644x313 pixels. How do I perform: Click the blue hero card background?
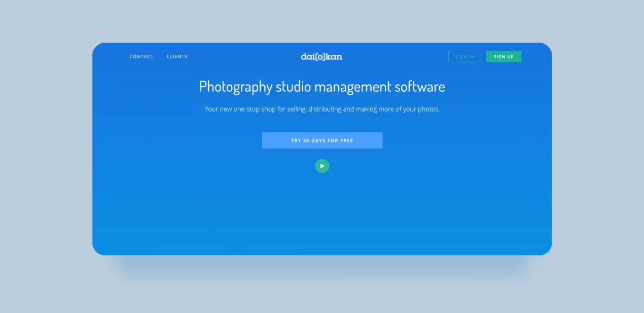[x=322, y=213]
